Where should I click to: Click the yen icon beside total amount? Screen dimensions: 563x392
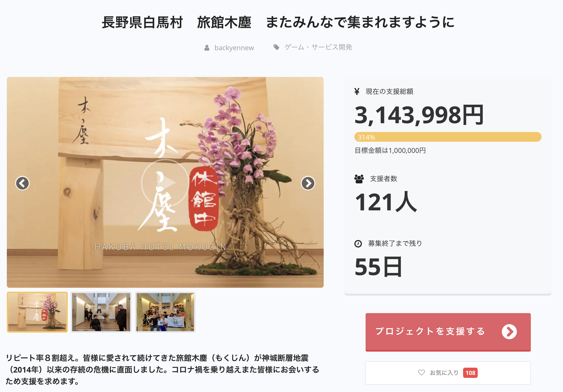(x=357, y=92)
